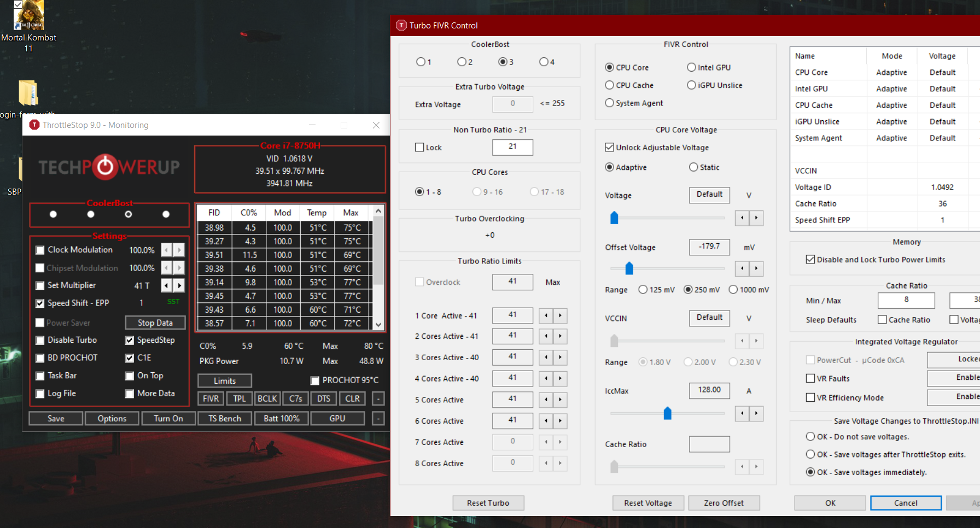Open the Limits window
Screen dimensions: 980x528
click(x=225, y=381)
